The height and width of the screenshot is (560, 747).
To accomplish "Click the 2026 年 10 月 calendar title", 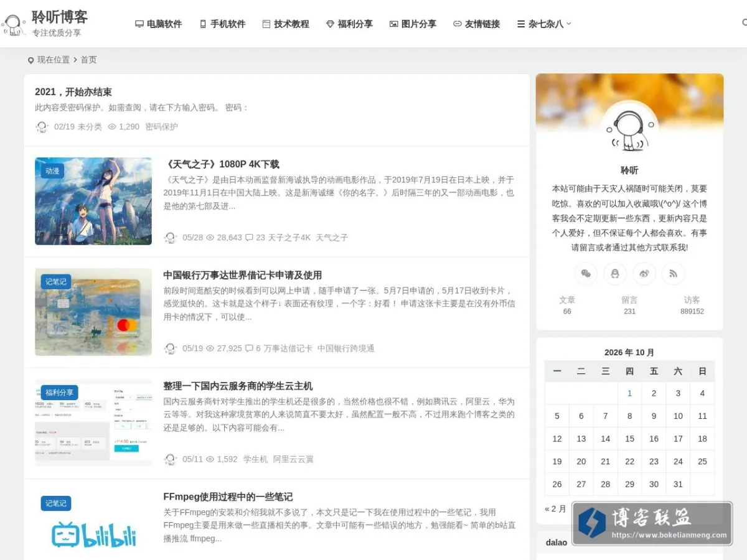I will point(629,353).
